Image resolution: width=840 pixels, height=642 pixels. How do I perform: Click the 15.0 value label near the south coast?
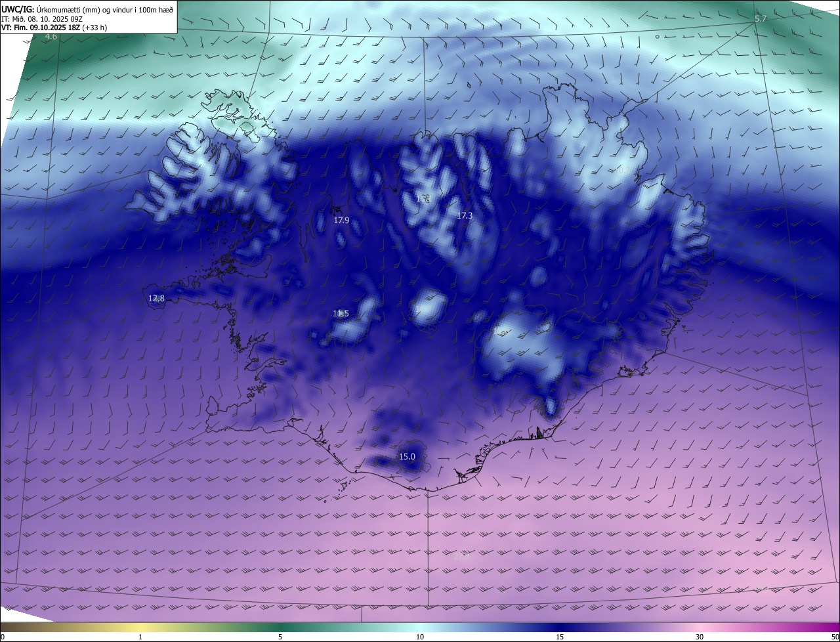click(x=407, y=457)
